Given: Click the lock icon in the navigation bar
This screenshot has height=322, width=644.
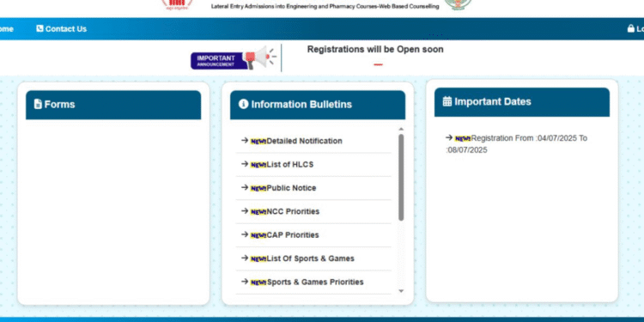Looking at the screenshot, I should 631,28.
